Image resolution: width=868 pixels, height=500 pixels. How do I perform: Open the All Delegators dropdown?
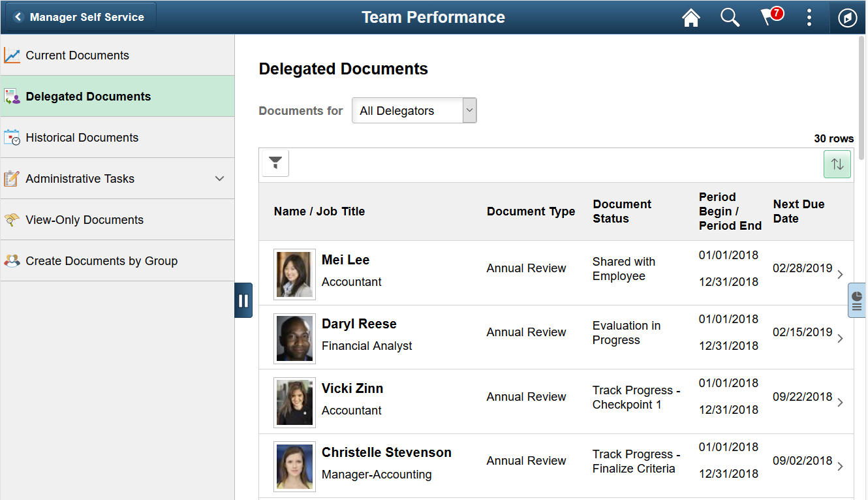[x=414, y=111]
